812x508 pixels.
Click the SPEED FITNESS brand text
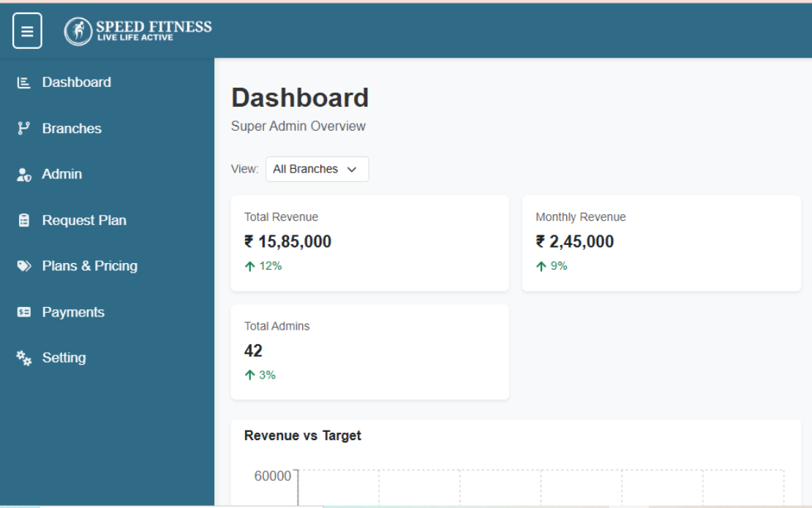point(154,26)
